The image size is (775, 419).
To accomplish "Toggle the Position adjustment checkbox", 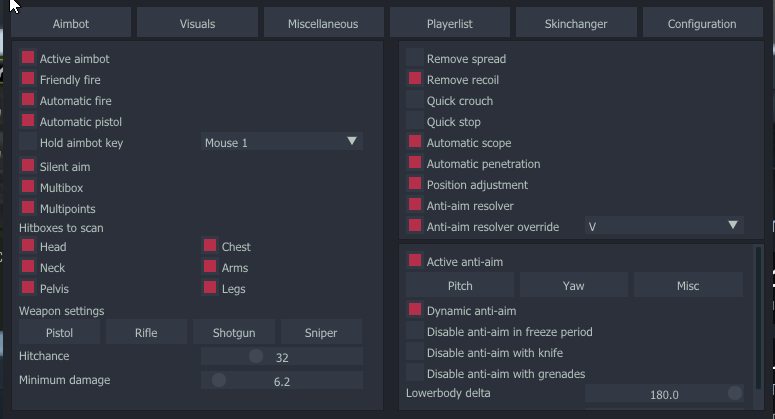I will point(415,183).
